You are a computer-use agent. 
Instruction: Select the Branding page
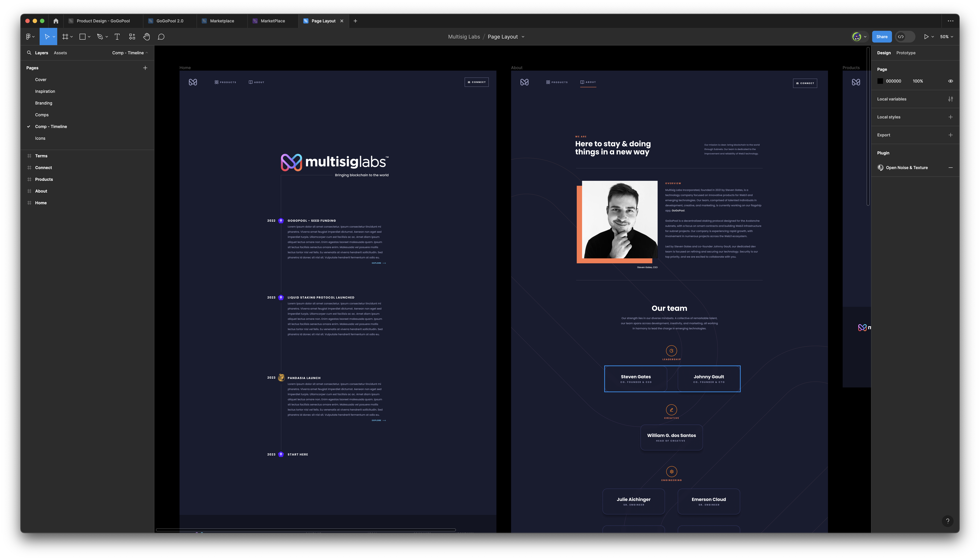click(x=43, y=103)
